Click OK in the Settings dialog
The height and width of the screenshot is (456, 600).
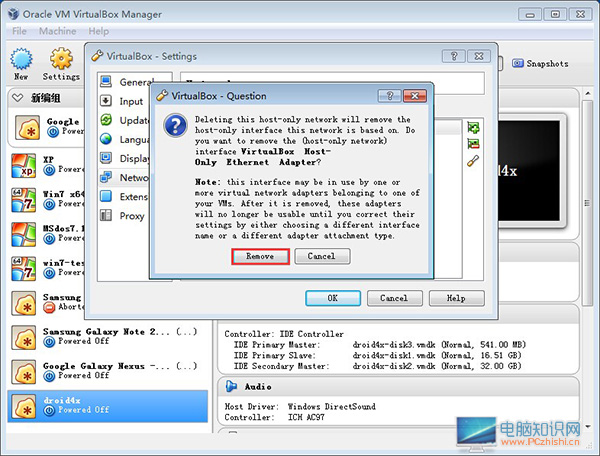(333, 298)
